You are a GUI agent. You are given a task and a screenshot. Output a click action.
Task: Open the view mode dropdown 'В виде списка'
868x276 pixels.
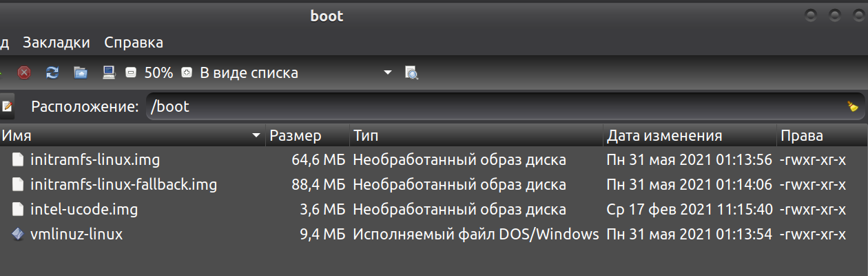296,72
